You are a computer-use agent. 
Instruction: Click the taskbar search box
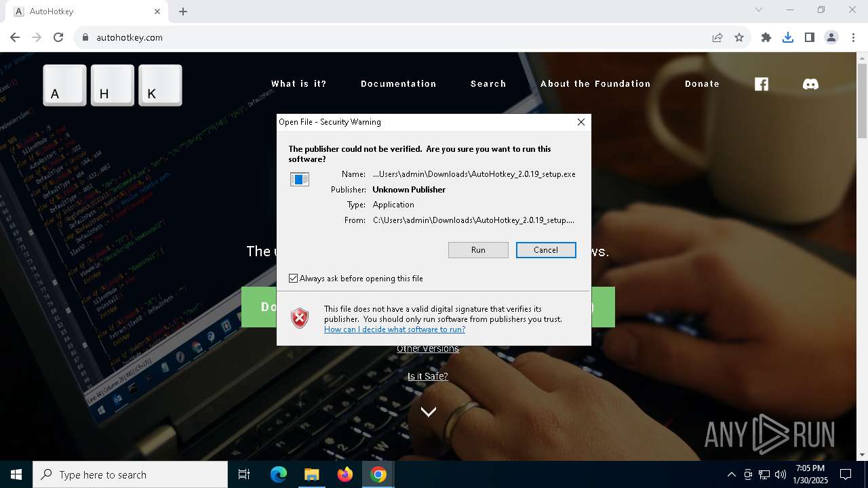click(x=130, y=474)
